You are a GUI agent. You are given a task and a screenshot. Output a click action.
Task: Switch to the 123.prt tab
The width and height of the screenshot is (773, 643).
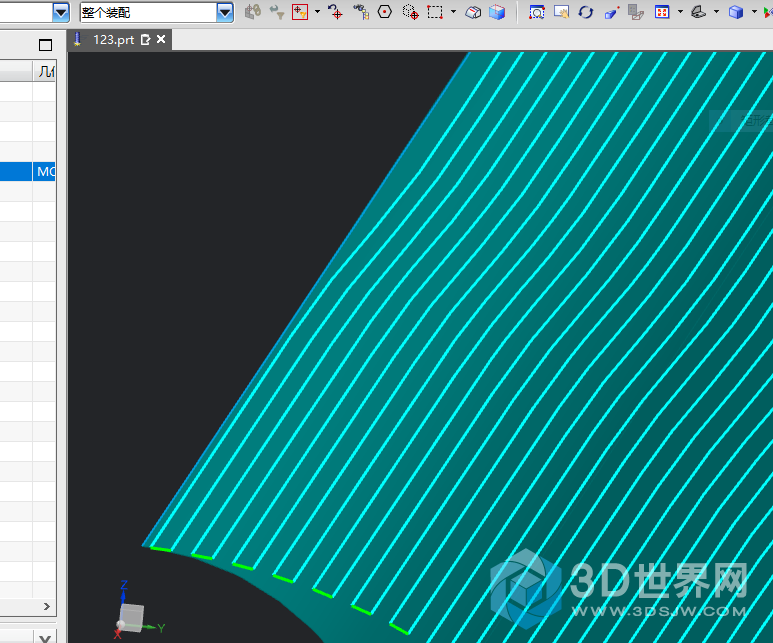tap(113, 40)
